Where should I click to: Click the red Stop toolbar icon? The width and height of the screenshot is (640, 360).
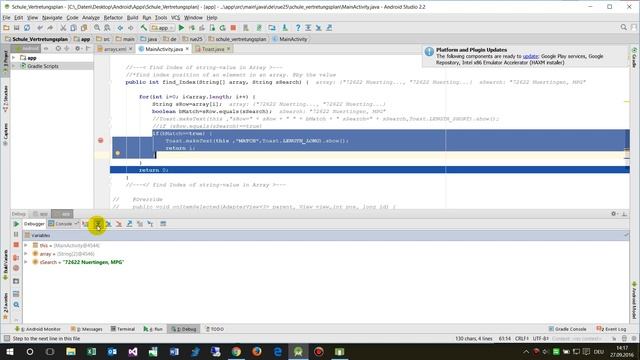point(233,28)
